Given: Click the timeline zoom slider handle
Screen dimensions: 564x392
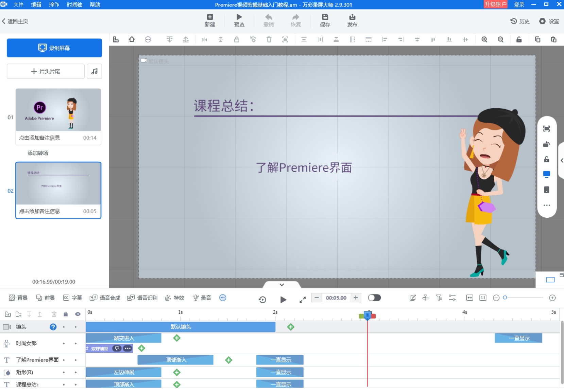Looking at the screenshot, I should tap(505, 298).
